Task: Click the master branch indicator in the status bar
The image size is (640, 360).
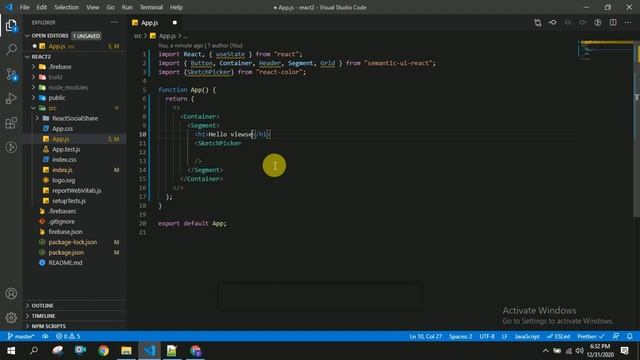Action: pos(21,336)
